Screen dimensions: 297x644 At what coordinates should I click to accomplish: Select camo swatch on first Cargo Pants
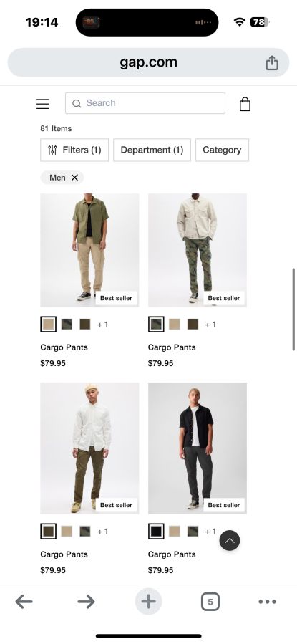67,325
